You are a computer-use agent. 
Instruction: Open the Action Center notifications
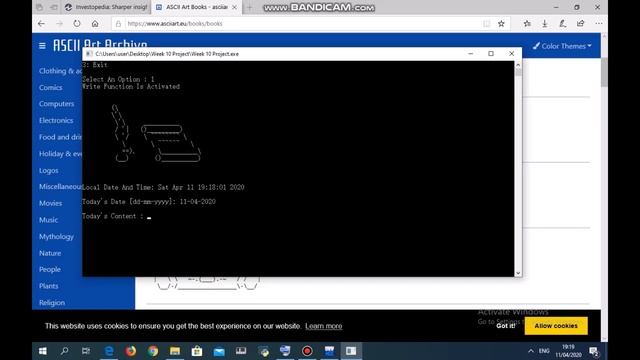[x=594, y=351]
